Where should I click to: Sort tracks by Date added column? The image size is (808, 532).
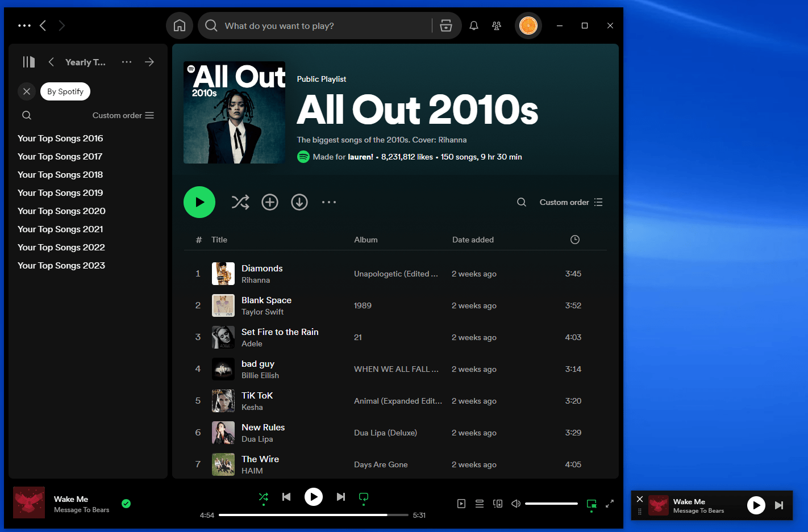click(x=473, y=240)
